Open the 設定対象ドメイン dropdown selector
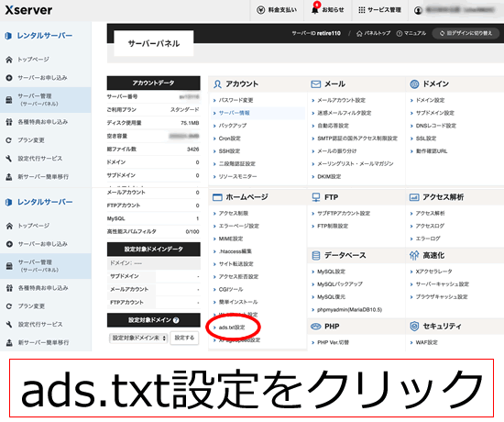Image resolution: width=504 pixels, height=422 pixels. click(x=138, y=338)
